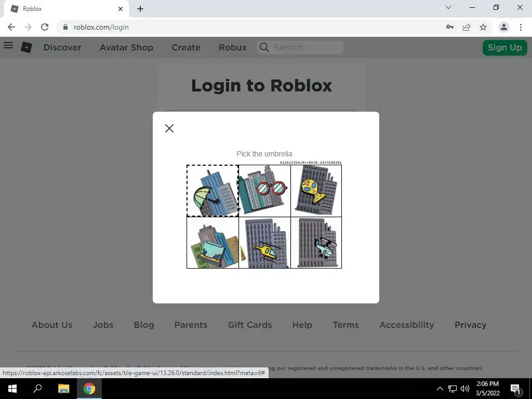This screenshot has width=532, height=399.
Task: Open the Blog footer link
Action: 144,325
